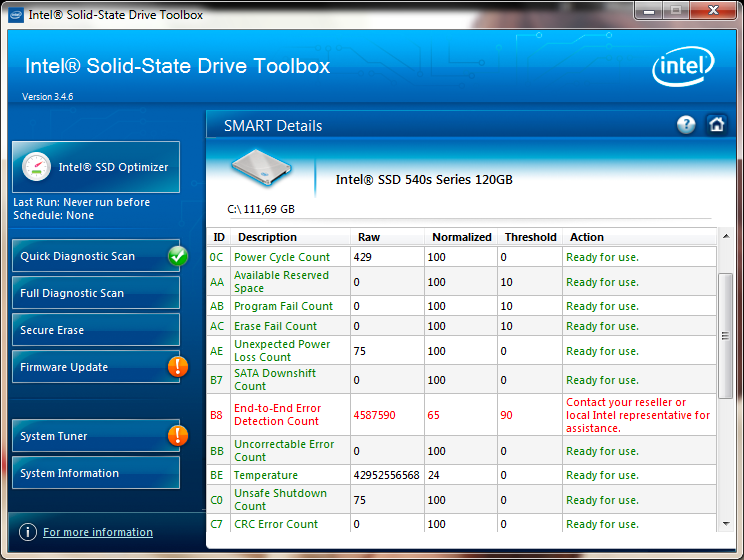Open the Secure Erase option
The image size is (744, 560).
coord(96,330)
